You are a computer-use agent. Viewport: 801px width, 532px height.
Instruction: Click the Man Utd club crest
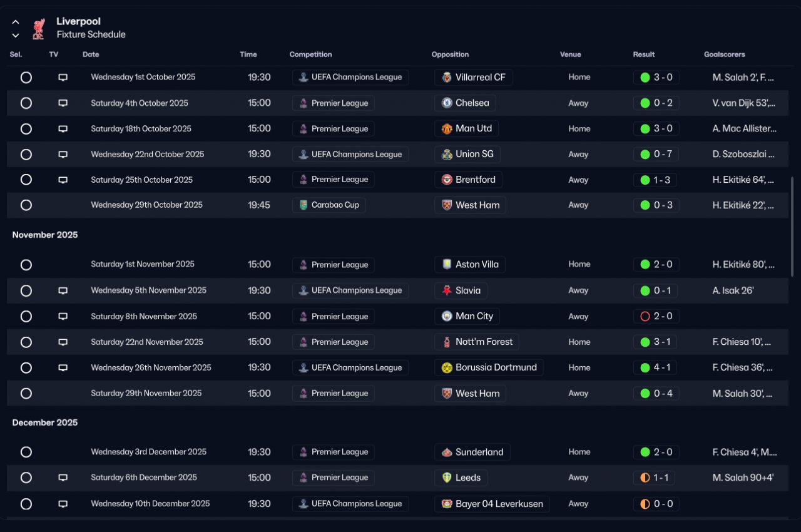pos(447,129)
